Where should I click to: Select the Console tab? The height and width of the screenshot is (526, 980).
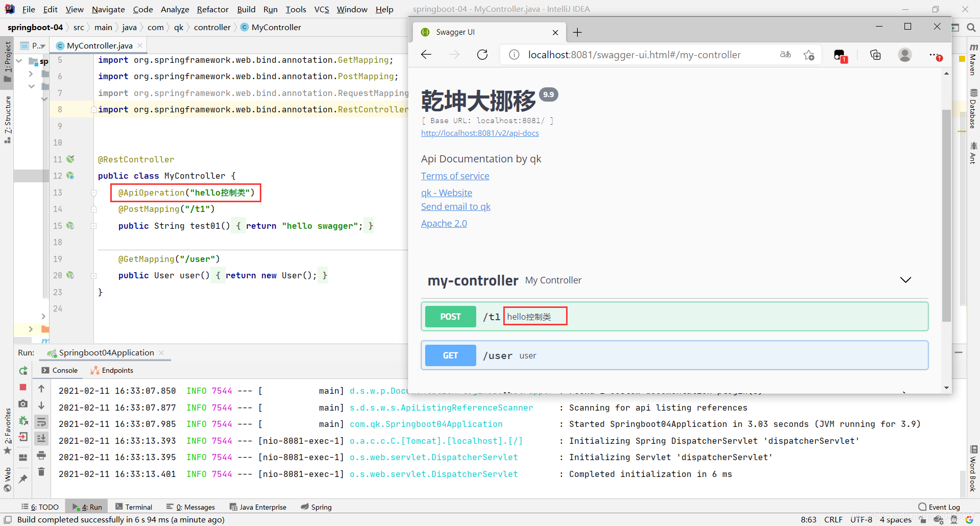pos(60,370)
